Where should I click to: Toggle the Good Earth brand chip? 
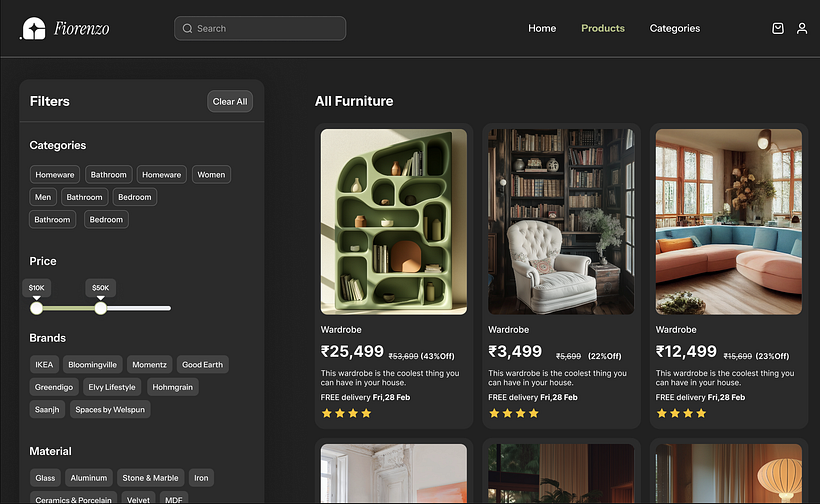coord(202,364)
